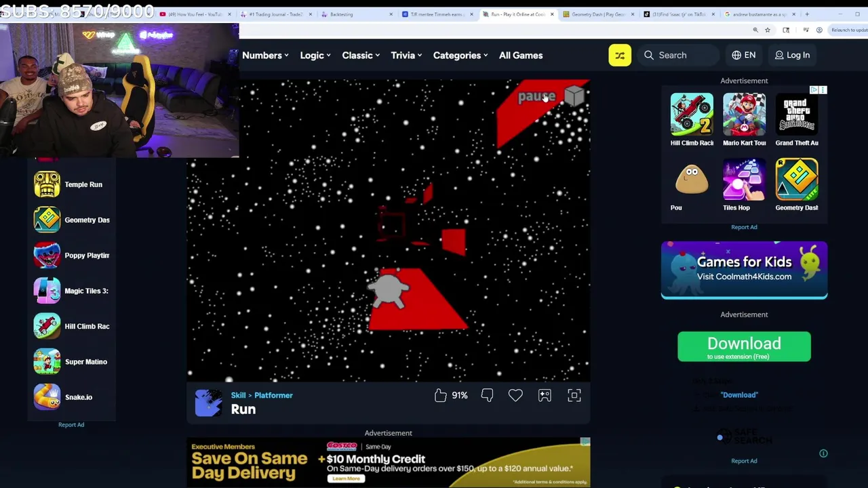Expand the Numbers dropdown menu
Screen dimensions: 868x488
[x=265, y=55]
